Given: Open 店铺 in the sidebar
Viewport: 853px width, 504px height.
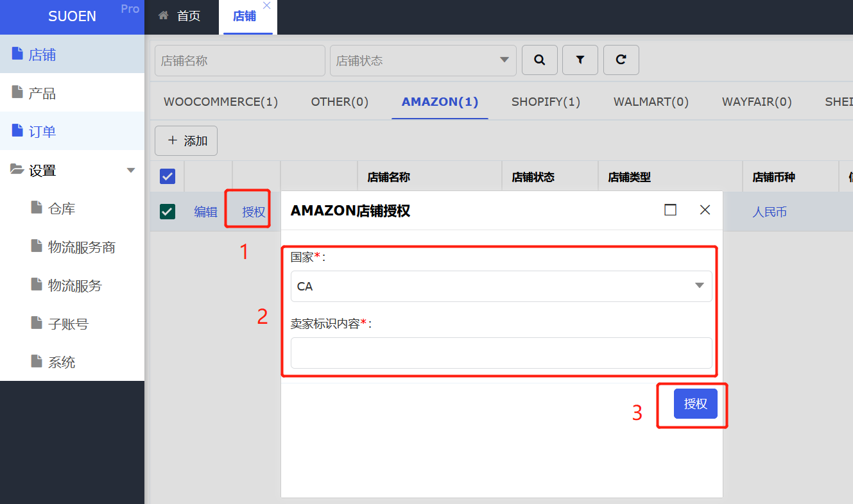Looking at the screenshot, I should click(72, 55).
